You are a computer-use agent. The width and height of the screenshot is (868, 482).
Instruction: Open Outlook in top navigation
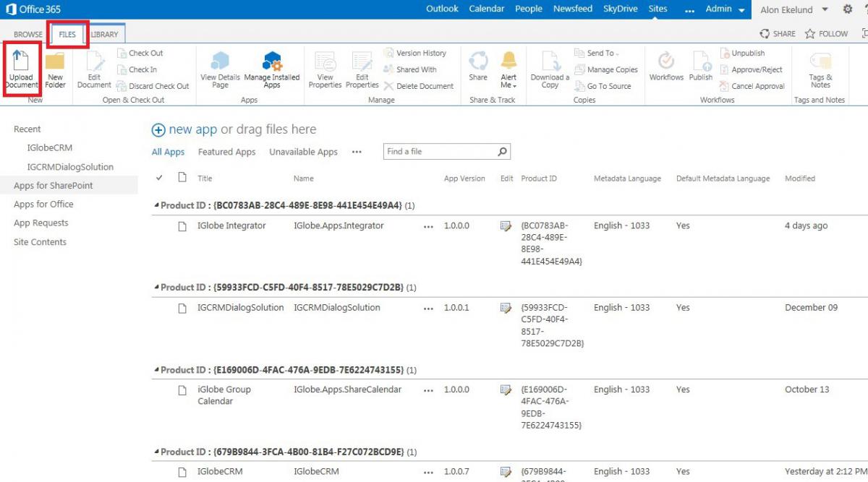pos(442,9)
